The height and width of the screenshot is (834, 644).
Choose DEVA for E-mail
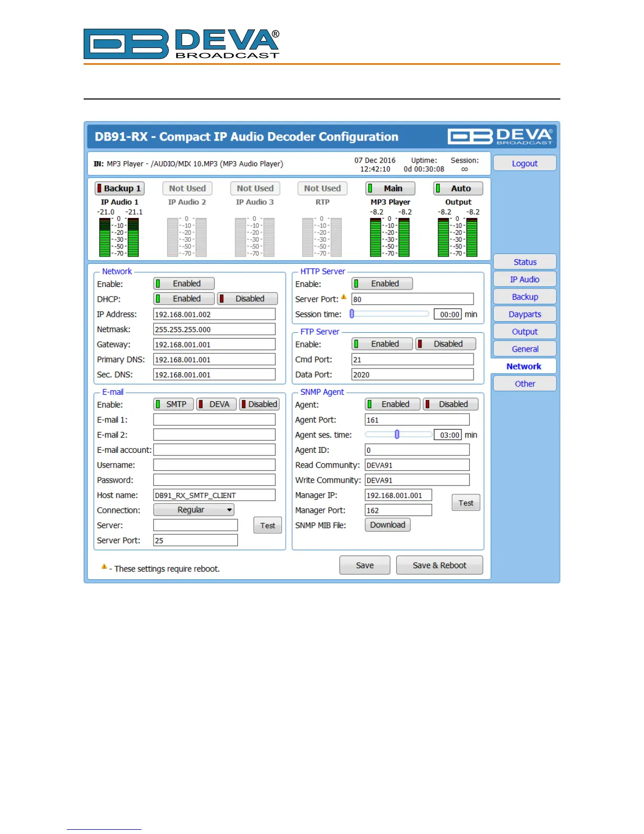pyautogui.click(x=216, y=404)
